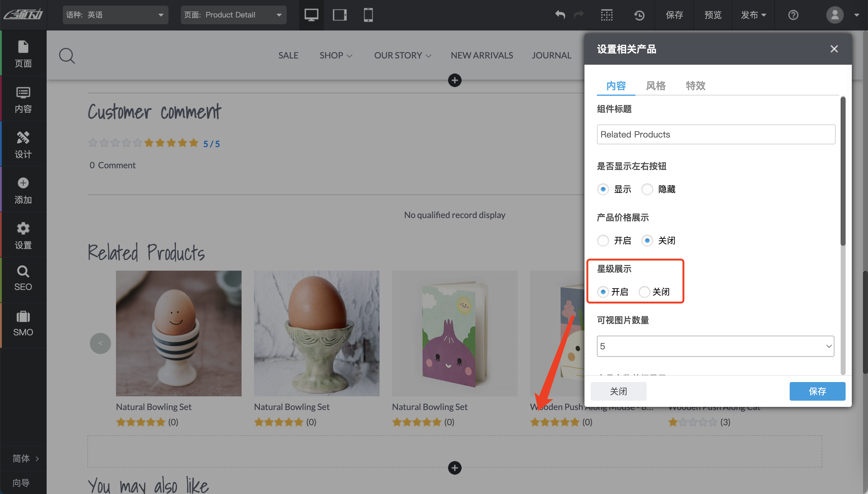Expand the 可视图片数量 dropdown

point(715,346)
